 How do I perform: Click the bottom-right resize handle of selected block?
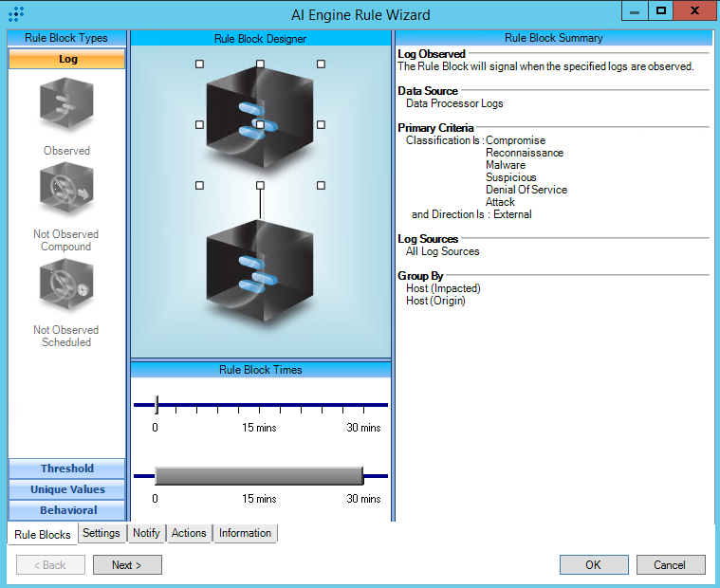point(321,185)
